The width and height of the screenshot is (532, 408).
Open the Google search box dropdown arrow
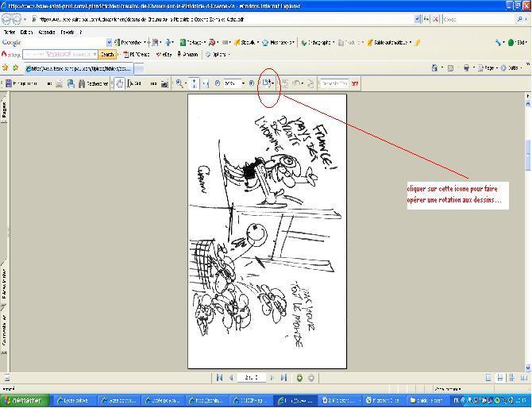point(109,42)
